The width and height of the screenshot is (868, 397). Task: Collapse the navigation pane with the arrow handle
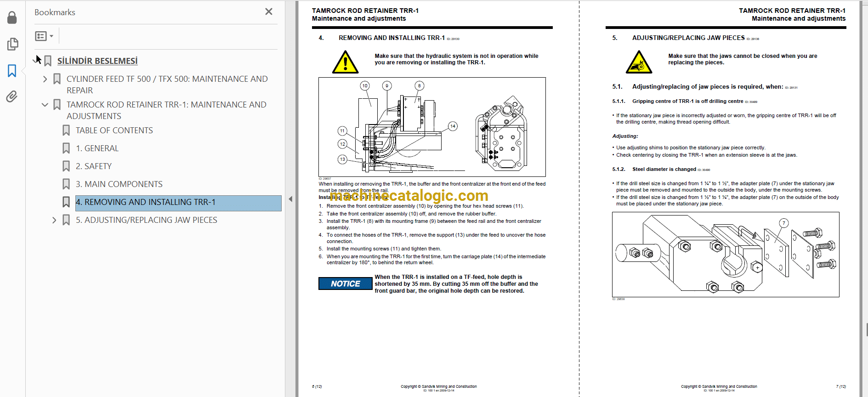(x=290, y=199)
